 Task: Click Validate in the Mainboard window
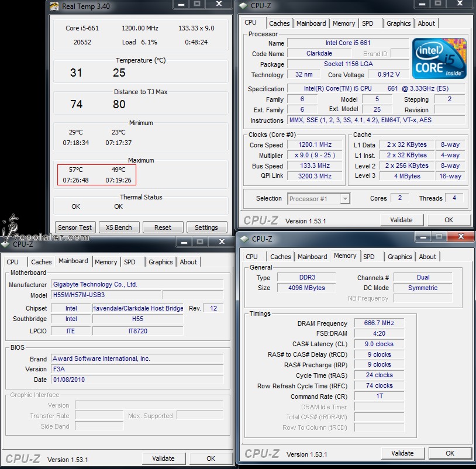[163, 458]
